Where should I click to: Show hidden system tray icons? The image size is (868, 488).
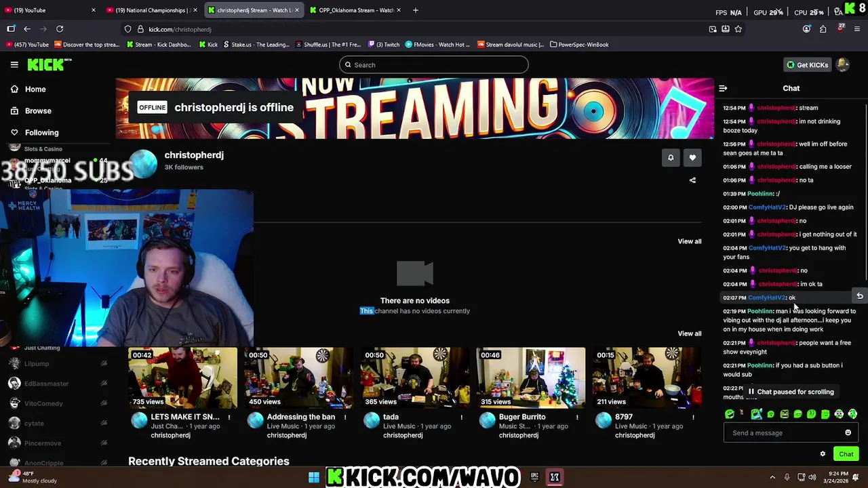click(x=772, y=477)
